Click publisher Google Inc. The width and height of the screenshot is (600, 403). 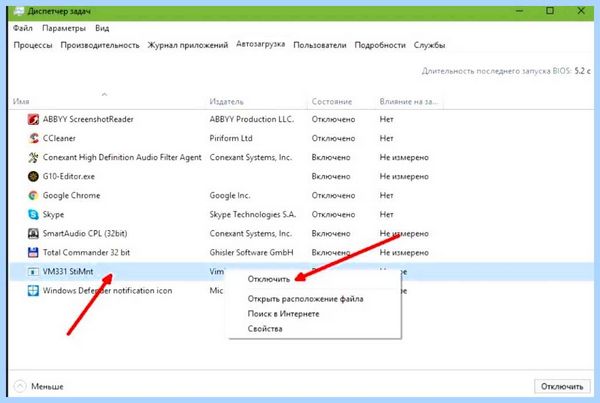230,195
